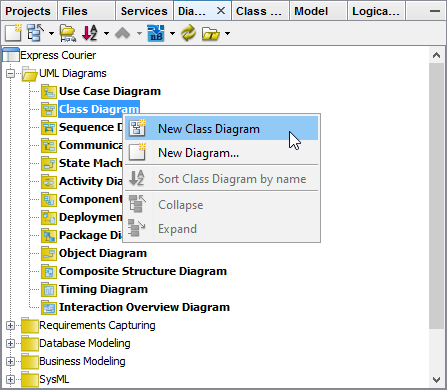
Task: Click the Express Courier project icon
Action: tap(11, 55)
